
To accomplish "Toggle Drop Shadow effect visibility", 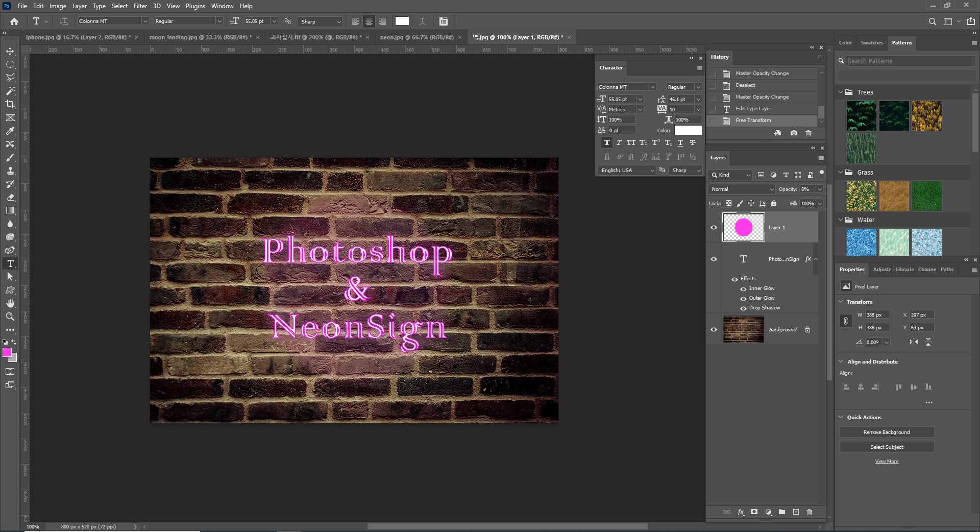I will click(743, 308).
